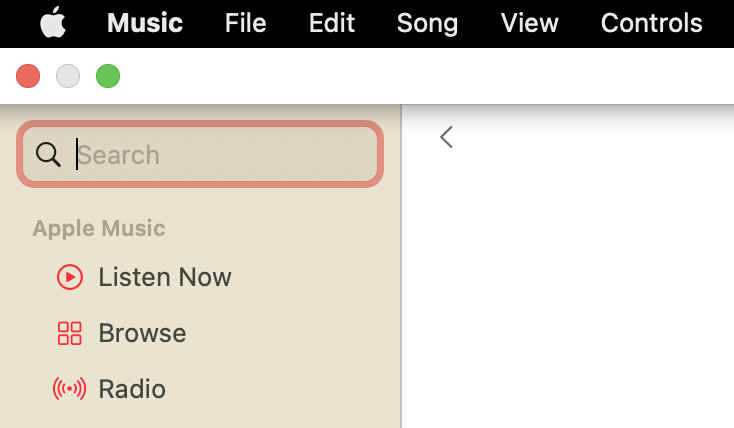Image resolution: width=734 pixels, height=428 pixels.
Task: Click the Apple Music section header
Action: coord(99,228)
